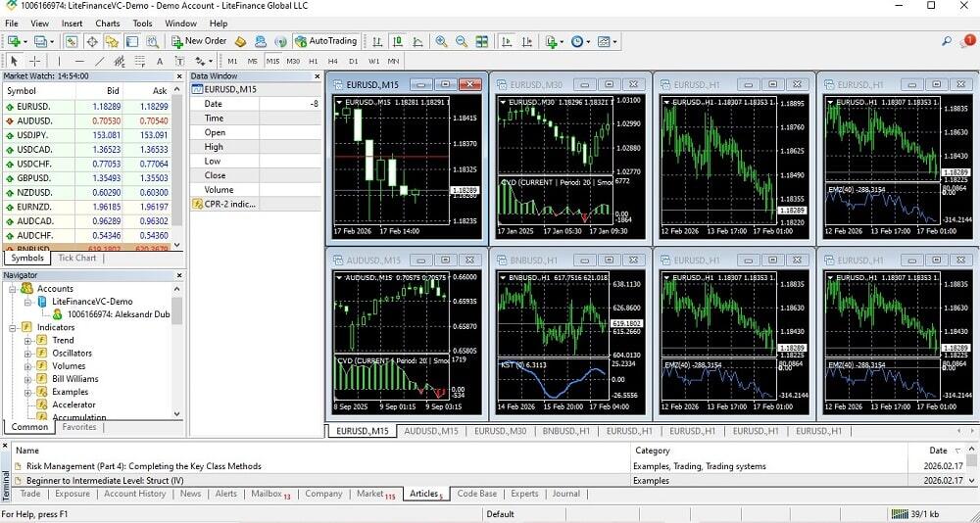
Task: Click the New Order button
Action: 199,41
